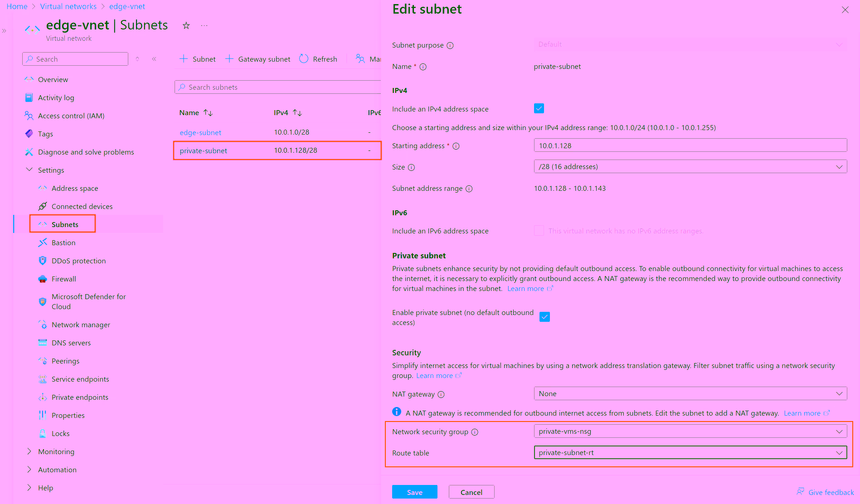Open Access control (IAM)

70,116
